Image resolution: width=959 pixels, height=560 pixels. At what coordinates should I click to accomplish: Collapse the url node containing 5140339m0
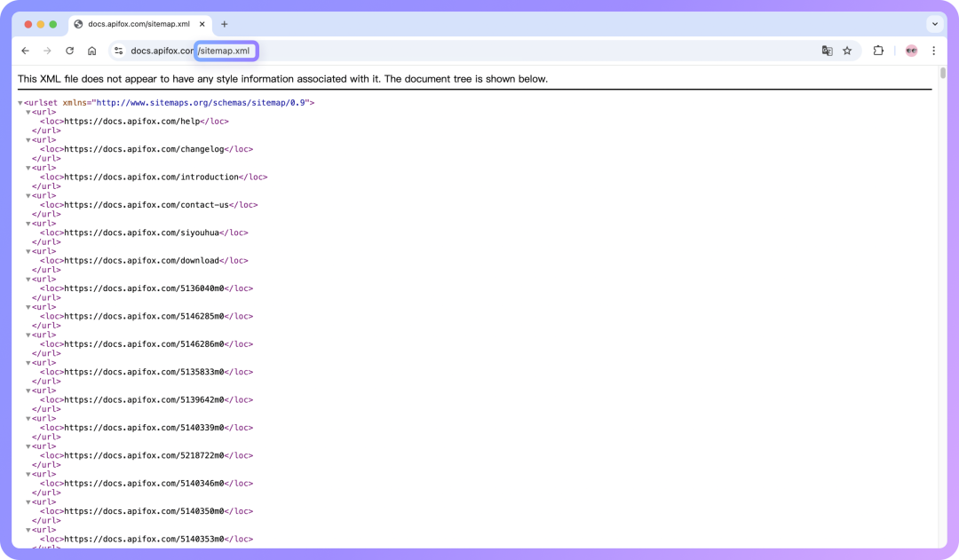pos(28,418)
